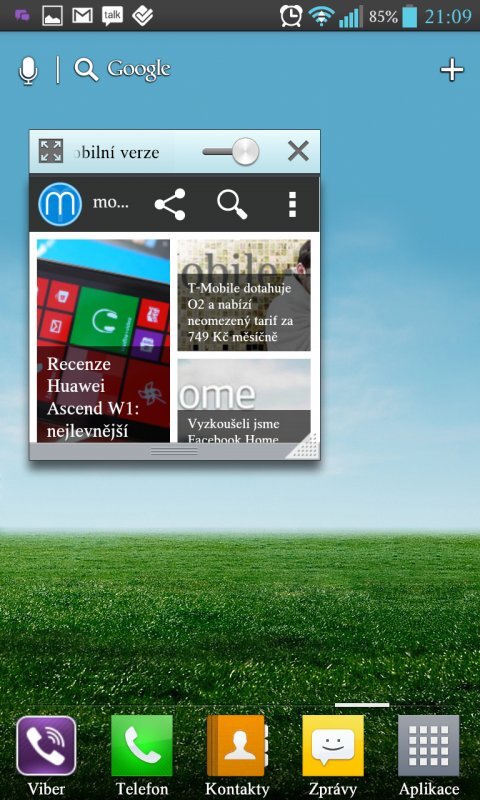
Task: Tap the 21:09 clock in status bar
Action: point(448,16)
